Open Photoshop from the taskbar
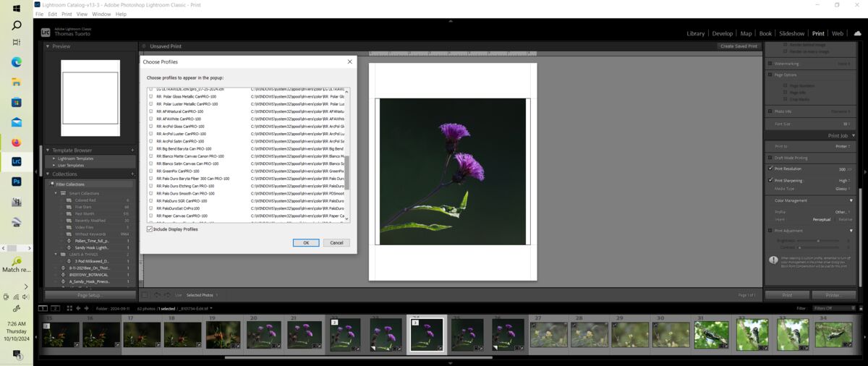The image size is (868, 366). (x=17, y=182)
